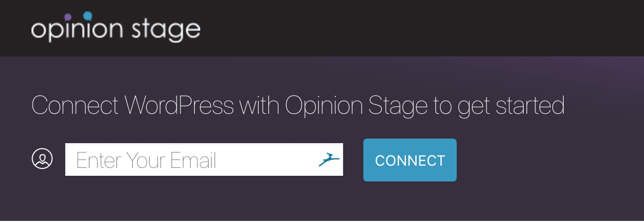Click the "Enter Your Email" placeholder text
This screenshot has width=644, height=222.
[146, 161]
